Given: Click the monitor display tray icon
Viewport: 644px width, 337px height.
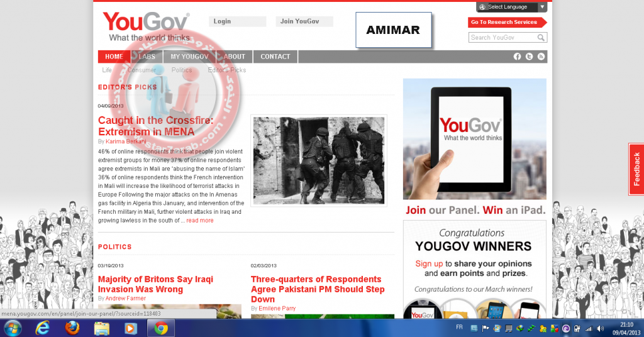Looking at the screenshot, I should [x=508, y=328].
